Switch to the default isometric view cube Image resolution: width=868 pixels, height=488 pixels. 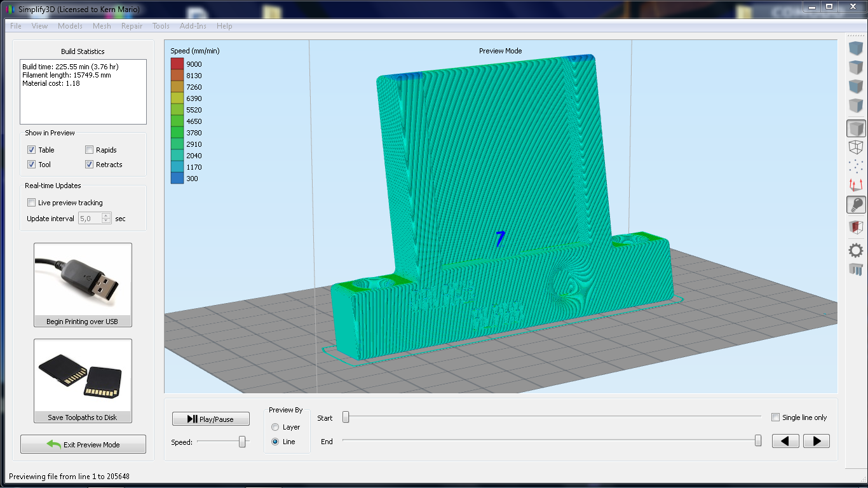point(856,48)
